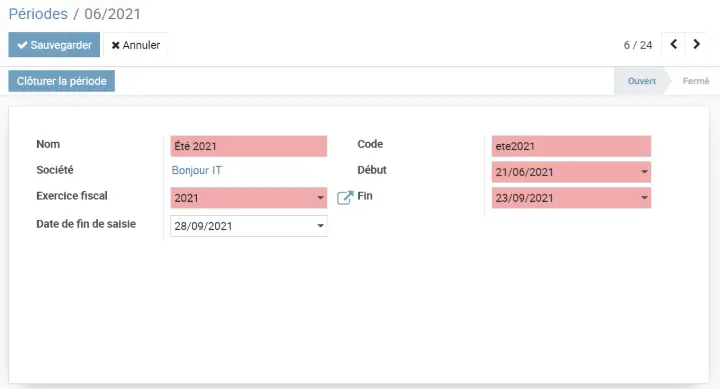Click the 28/09/2021 date text

203,226
